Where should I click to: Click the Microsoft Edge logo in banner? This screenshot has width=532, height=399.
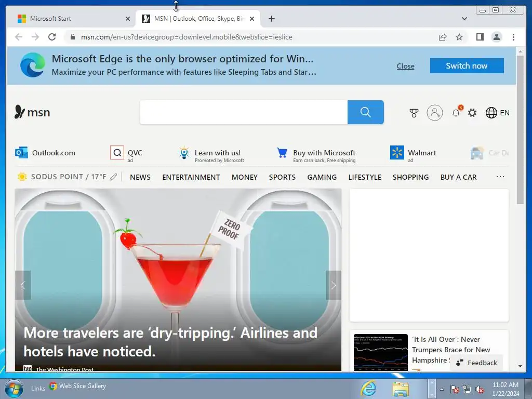(33, 65)
